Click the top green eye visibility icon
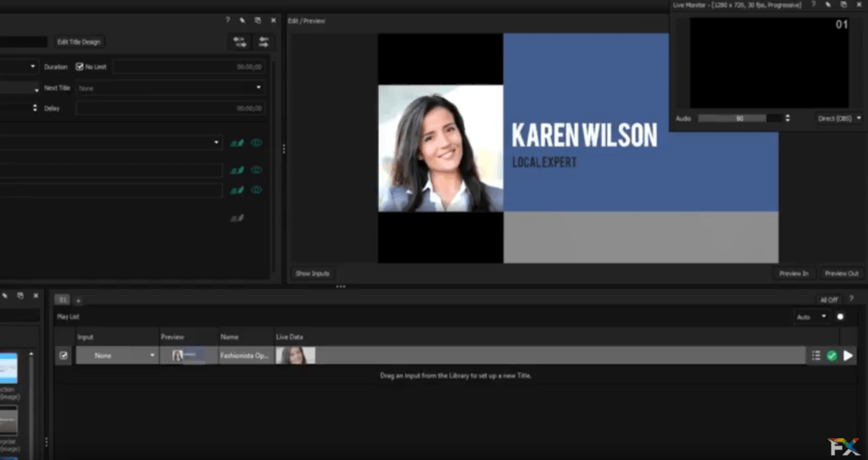Screen dimensions: 868x460 (256, 143)
